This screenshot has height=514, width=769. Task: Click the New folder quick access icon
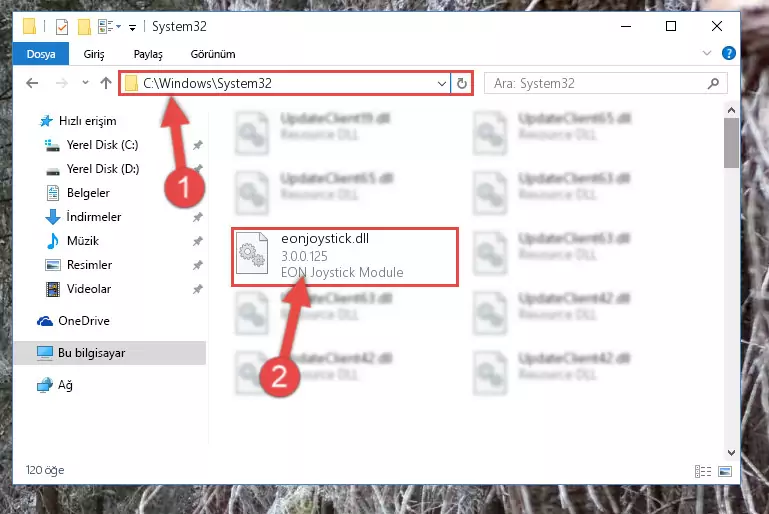tap(84, 26)
